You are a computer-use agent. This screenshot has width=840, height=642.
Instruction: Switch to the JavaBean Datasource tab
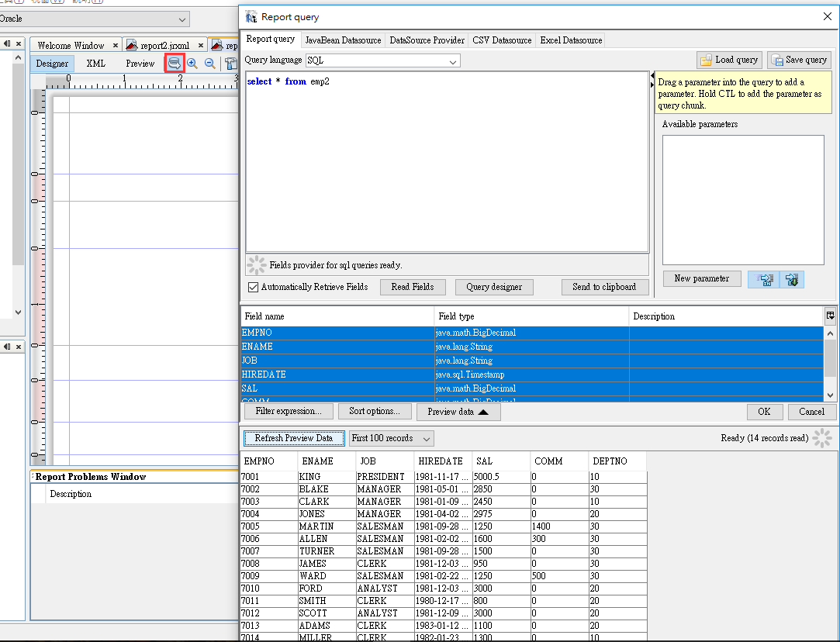coord(343,40)
